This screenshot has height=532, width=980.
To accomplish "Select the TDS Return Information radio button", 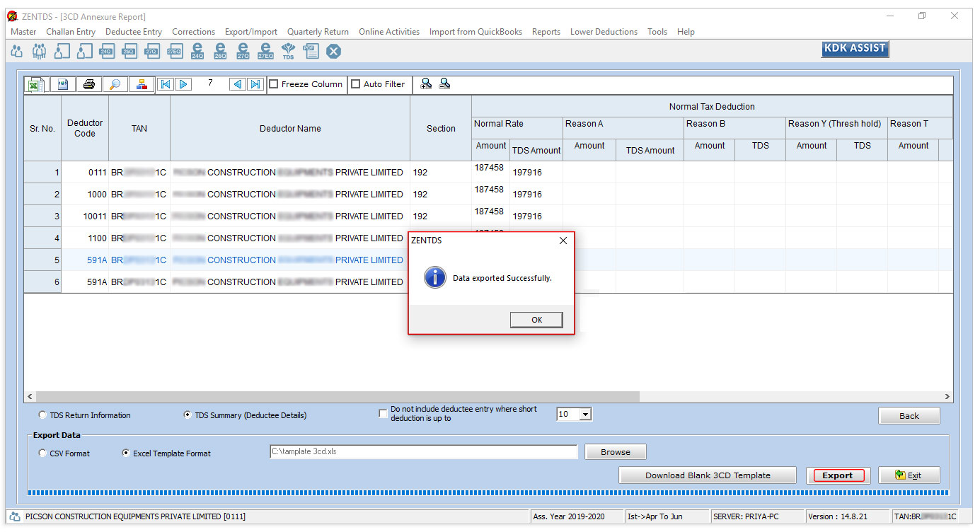I will coord(43,415).
